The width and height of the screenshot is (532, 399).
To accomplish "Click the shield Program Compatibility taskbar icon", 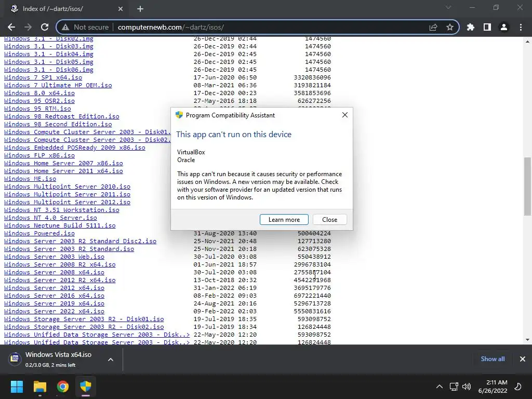I will 86,387.
